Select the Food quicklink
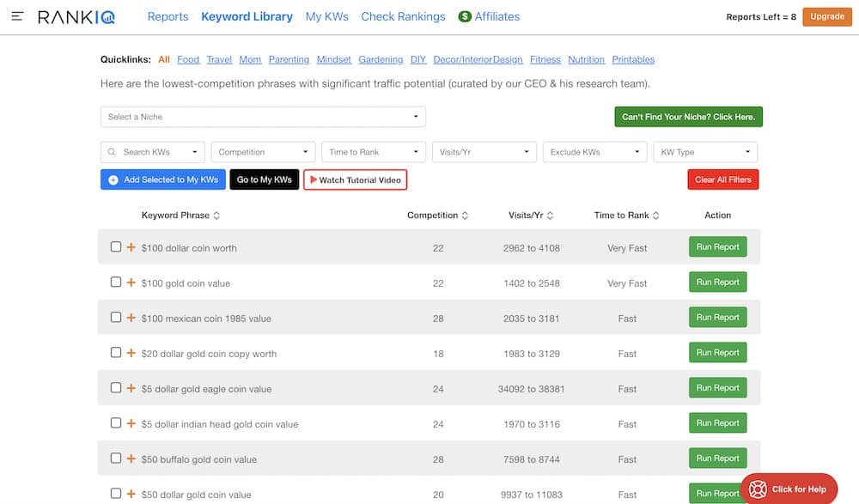Image resolution: width=859 pixels, height=504 pixels. [x=188, y=59]
